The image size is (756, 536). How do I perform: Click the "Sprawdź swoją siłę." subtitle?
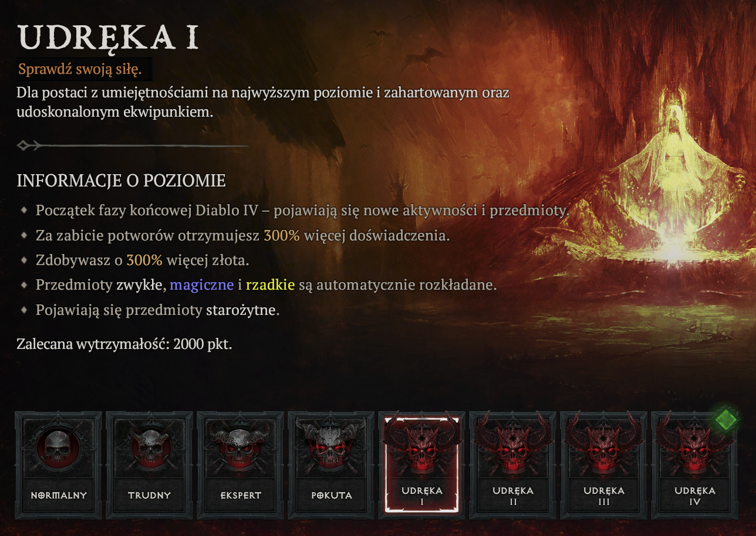80,69
